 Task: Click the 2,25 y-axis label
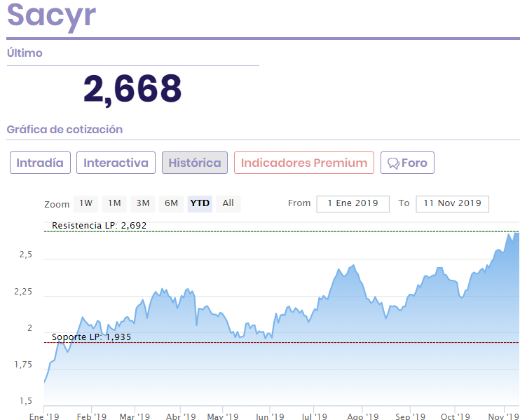click(x=23, y=292)
